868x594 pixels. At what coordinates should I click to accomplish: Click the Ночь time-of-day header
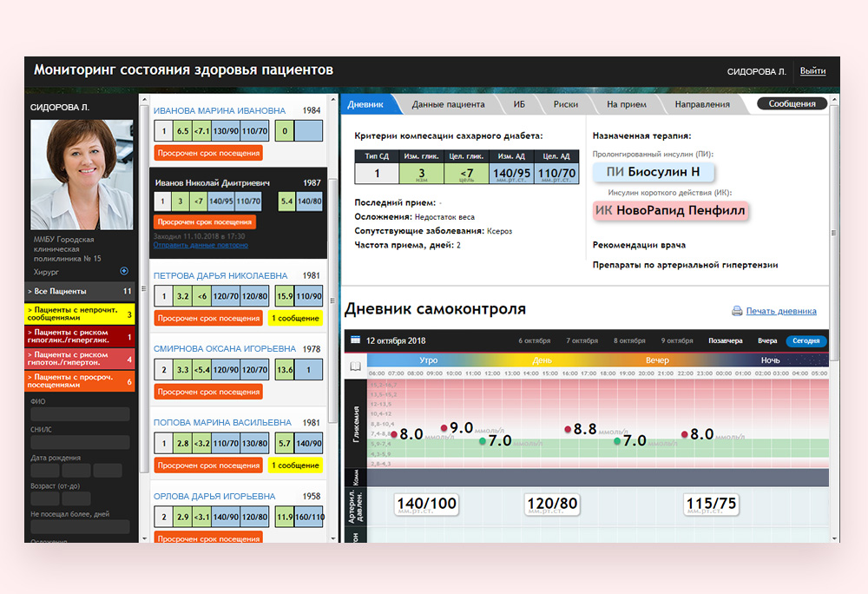pyautogui.click(x=771, y=360)
